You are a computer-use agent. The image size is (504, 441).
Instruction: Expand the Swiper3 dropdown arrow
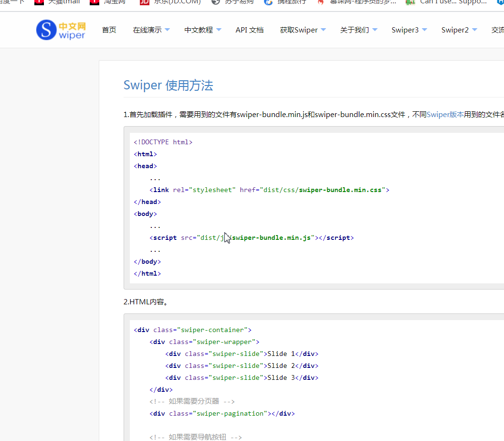point(424,30)
